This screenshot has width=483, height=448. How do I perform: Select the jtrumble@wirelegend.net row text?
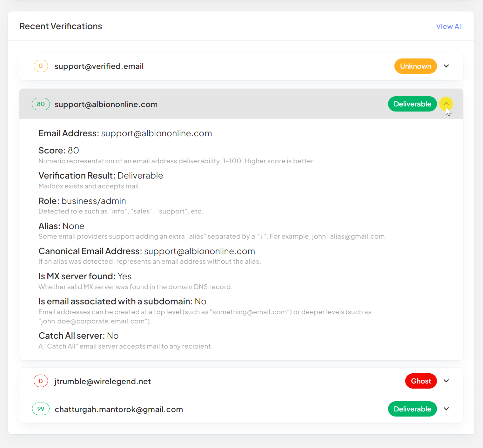pyautogui.click(x=103, y=381)
